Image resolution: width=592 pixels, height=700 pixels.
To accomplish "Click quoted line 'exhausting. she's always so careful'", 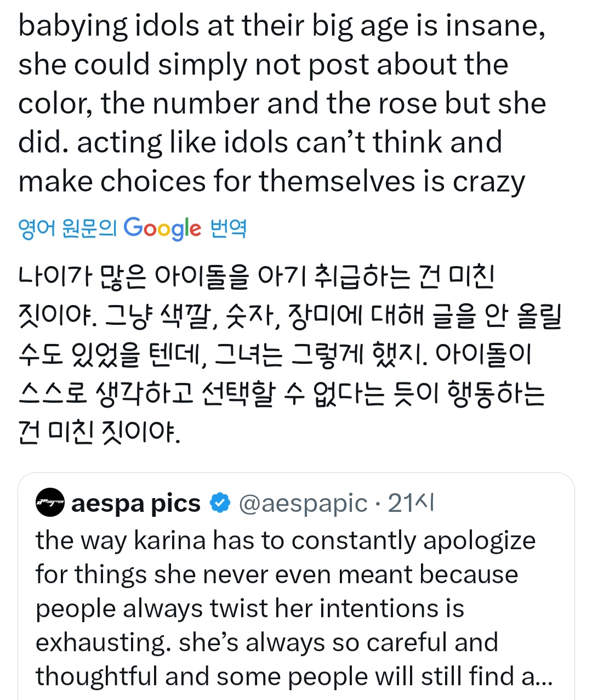I will pos(266,642).
